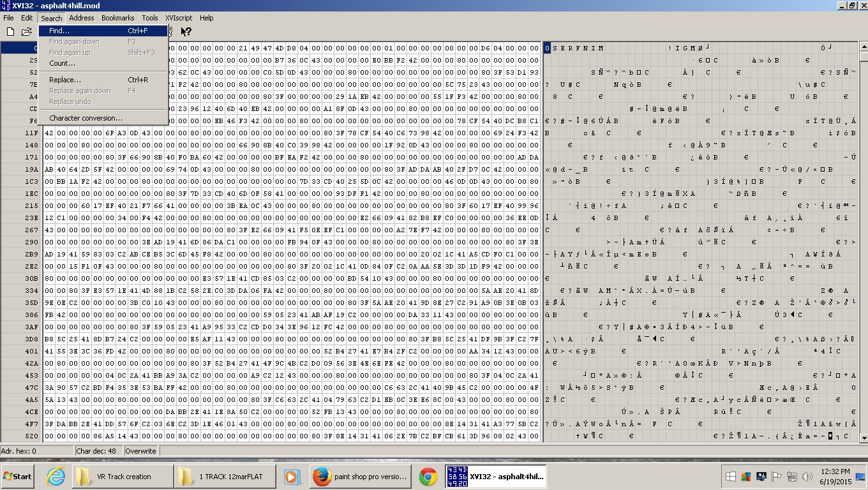Click the Windows Start button
This screenshot has width=868, height=490.
(18, 476)
